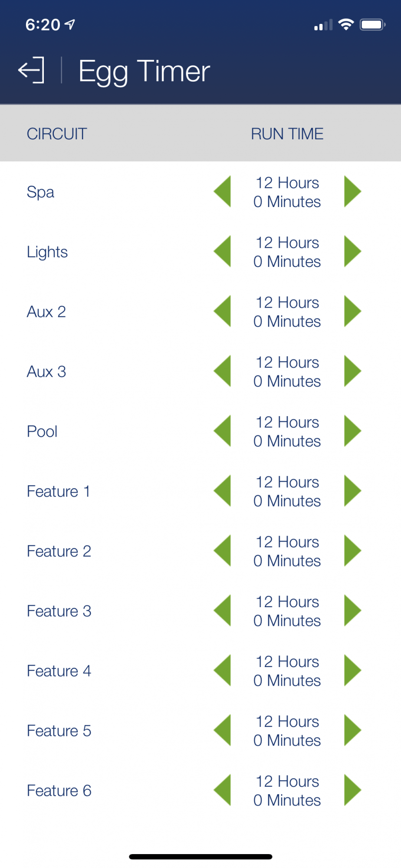
Task: Increase Feature 6 run time with right arrow
Action: (x=353, y=790)
